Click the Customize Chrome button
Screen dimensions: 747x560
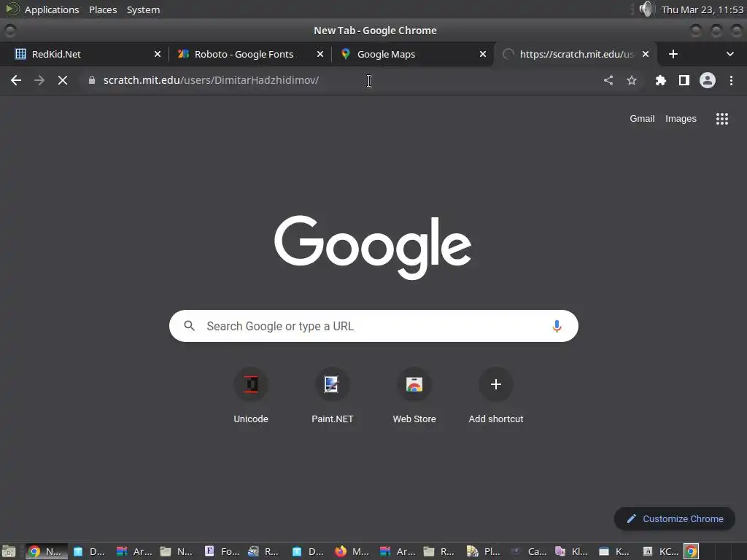point(675,518)
